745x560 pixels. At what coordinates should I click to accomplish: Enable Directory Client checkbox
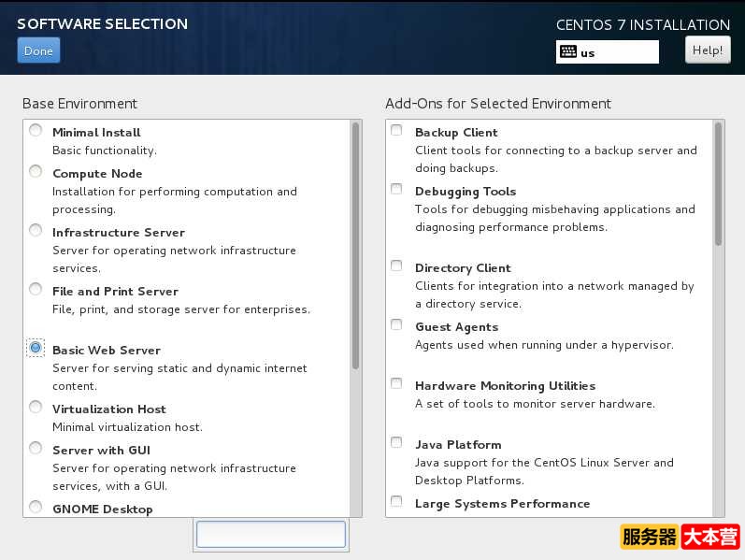click(396, 266)
